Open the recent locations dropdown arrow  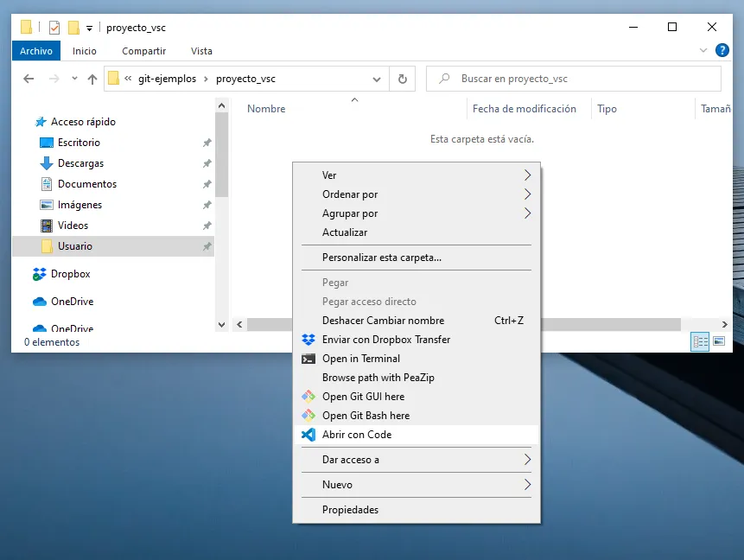tap(73, 79)
